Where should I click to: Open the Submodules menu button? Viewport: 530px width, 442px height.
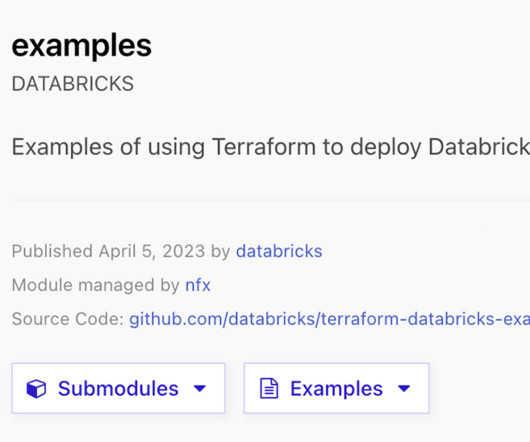point(118,388)
